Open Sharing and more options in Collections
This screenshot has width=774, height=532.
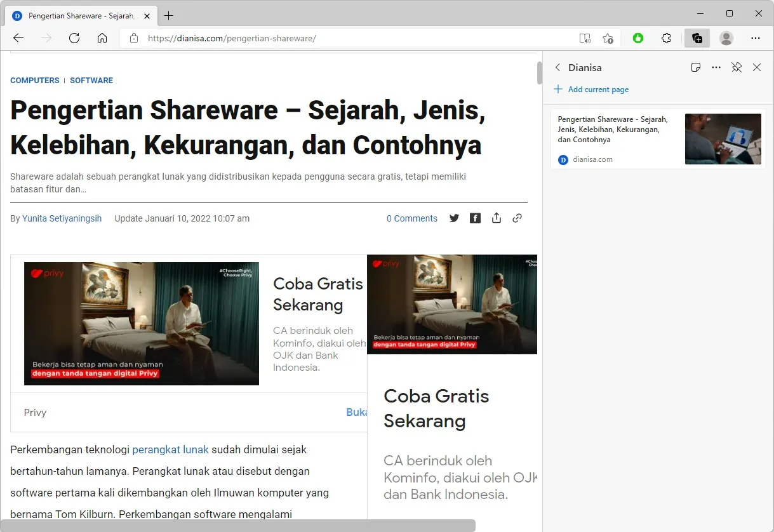point(716,67)
